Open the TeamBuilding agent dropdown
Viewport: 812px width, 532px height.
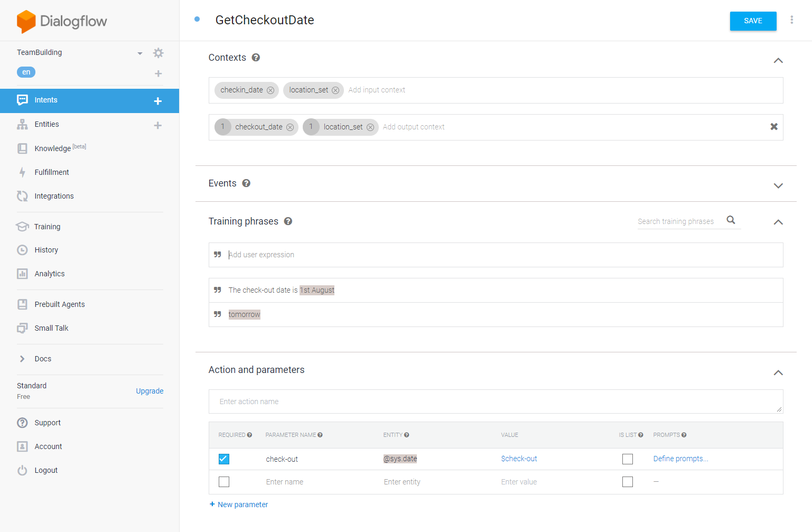139,53
